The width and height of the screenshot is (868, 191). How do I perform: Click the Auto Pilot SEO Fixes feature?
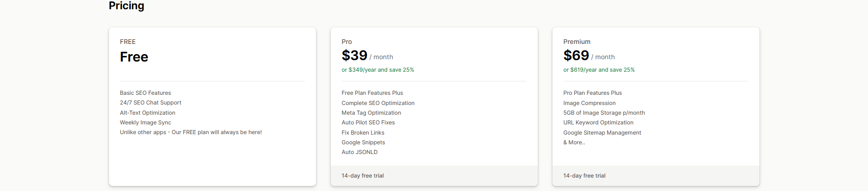(x=368, y=123)
